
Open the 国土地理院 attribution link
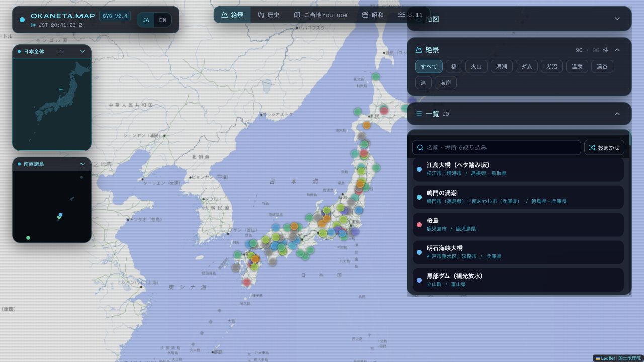[x=629, y=358]
